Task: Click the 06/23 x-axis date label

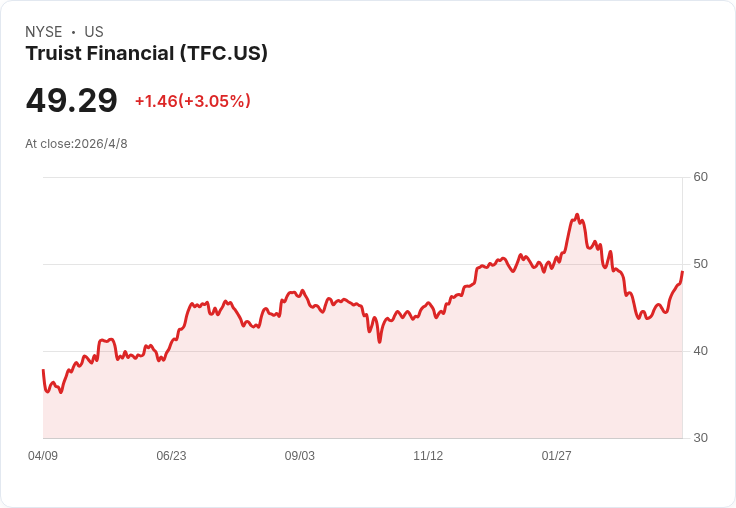Action: pyautogui.click(x=171, y=456)
